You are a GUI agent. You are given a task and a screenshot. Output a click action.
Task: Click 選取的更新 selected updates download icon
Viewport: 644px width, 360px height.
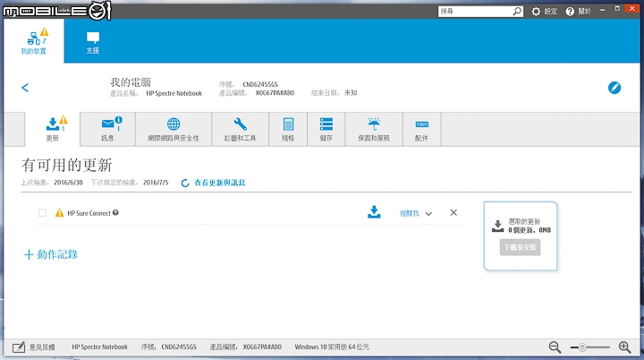(x=498, y=226)
